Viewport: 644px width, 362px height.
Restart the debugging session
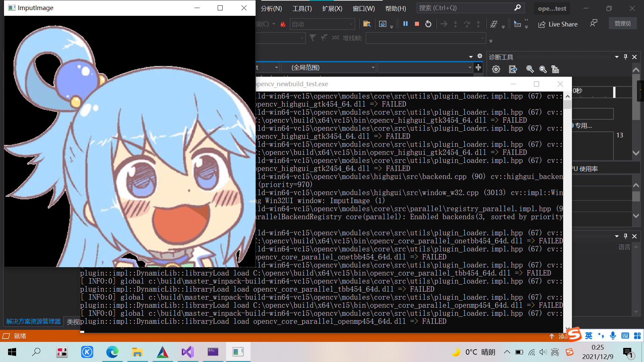(x=428, y=24)
